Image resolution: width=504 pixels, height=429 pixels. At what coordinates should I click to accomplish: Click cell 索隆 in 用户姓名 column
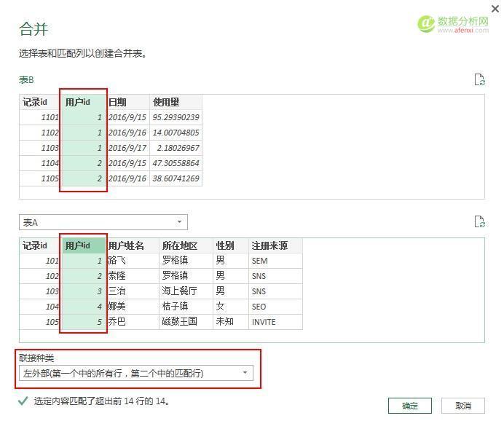(x=133, y=276)
